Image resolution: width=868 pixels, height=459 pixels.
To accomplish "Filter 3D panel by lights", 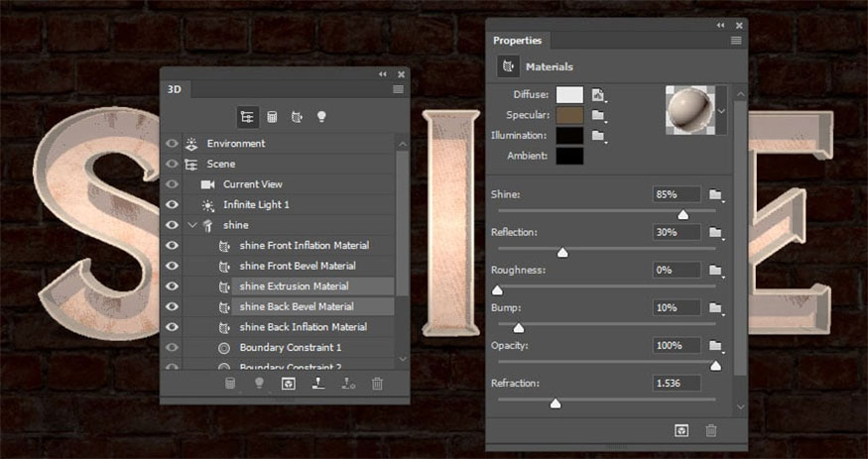I will (321, 116).
